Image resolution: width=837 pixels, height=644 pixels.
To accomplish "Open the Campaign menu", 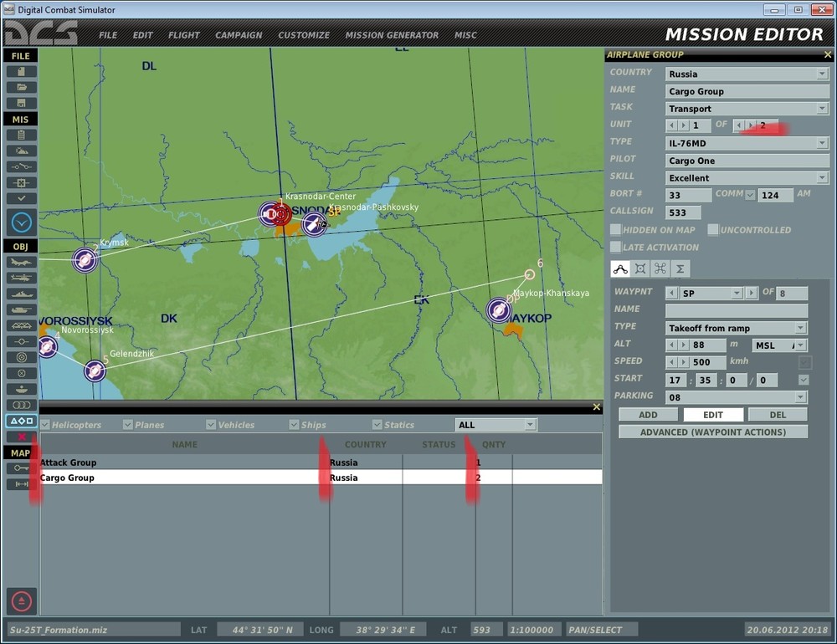I will 239,35.
